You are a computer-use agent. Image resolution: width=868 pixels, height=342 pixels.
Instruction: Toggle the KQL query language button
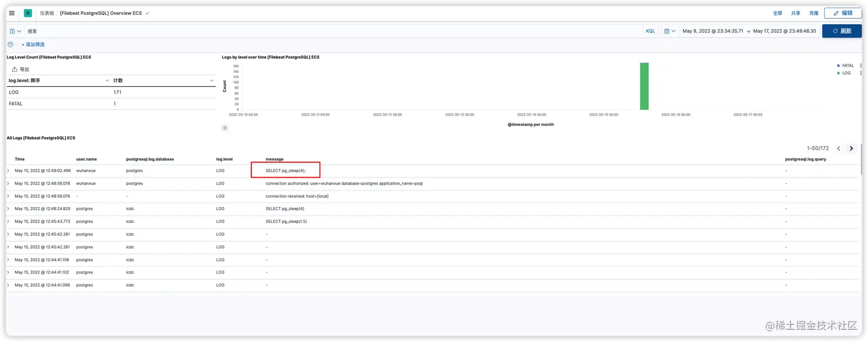click(x=650, y=31)
